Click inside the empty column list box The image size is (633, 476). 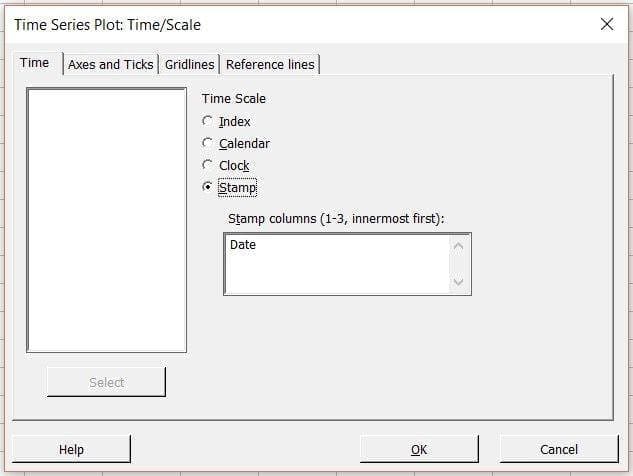click(106, 220)
